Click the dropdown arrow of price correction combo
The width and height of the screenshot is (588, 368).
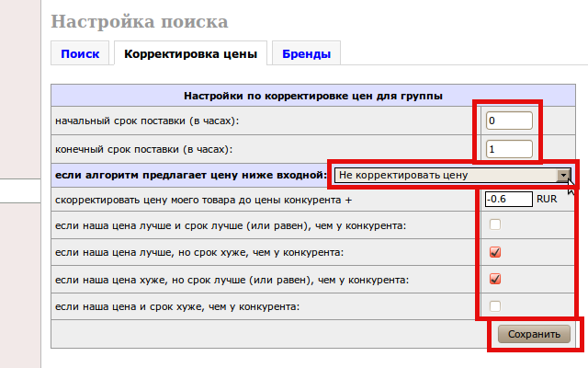562,174
